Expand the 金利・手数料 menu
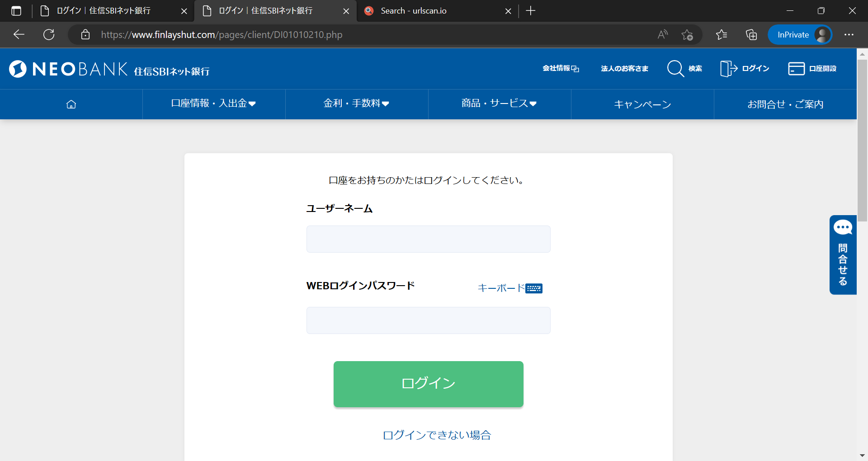The height and width of the screenshot is (461, 868). [x=356, y=104]
